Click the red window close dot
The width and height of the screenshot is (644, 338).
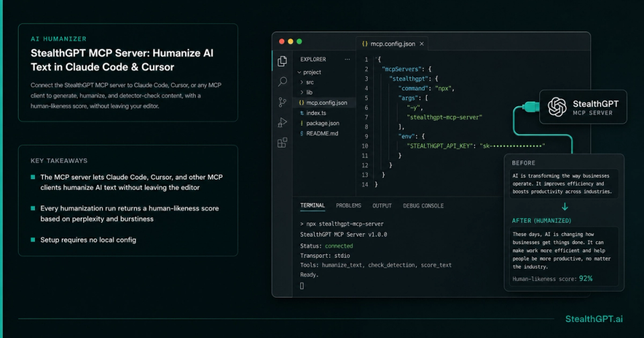pyautogui.click(x=282, y=42)
